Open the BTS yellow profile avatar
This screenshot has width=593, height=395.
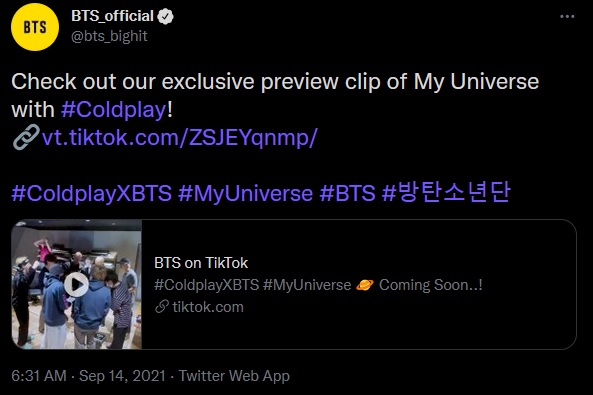coord(35,27)
